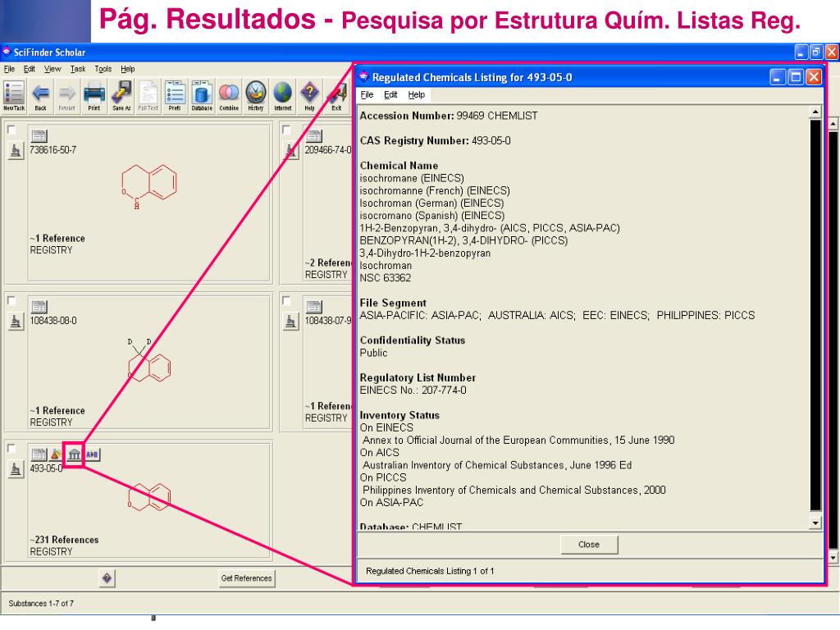The height and width of the screenshot is (630, 840).
Task: Maximize the Regulated Chemicals Listing window
Action: point(796,77)
